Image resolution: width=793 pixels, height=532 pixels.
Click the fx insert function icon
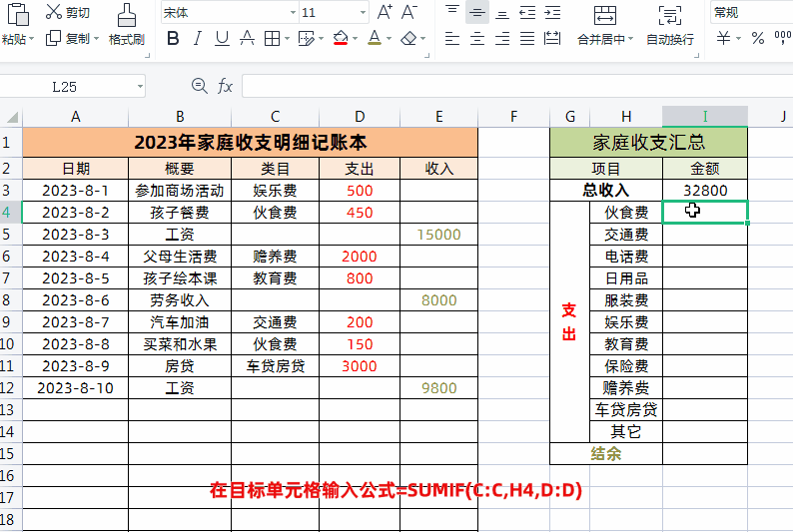[x=225, y=87]
